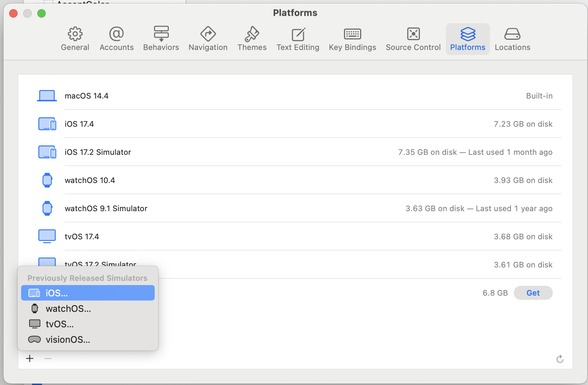Close the Platforms settings window

pos(13,13)
